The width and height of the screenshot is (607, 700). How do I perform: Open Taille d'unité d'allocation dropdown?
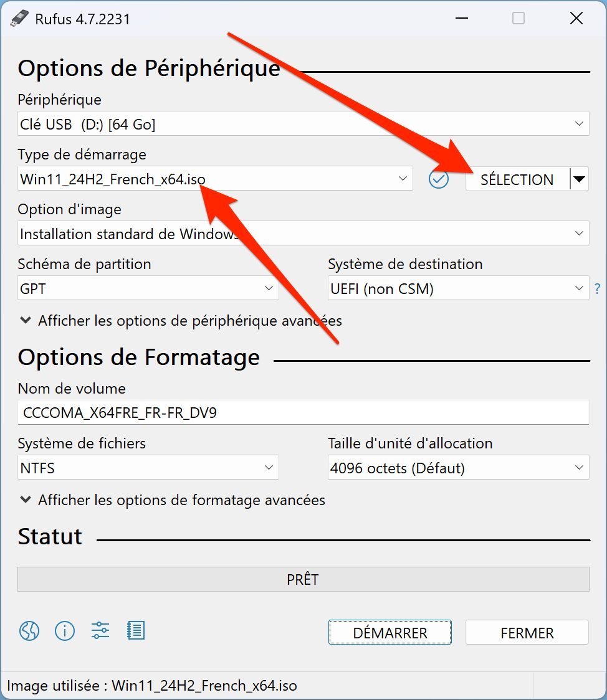(458, 468)
